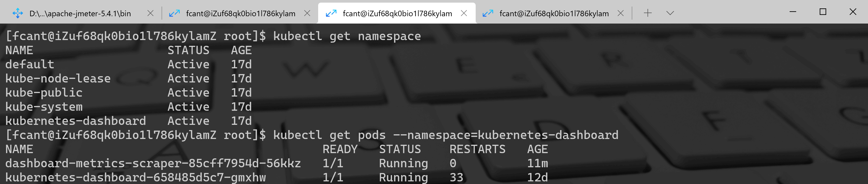Switch to the last fcant tab
This screenshot has width=868, height=184.
click(x=554, y=14)
